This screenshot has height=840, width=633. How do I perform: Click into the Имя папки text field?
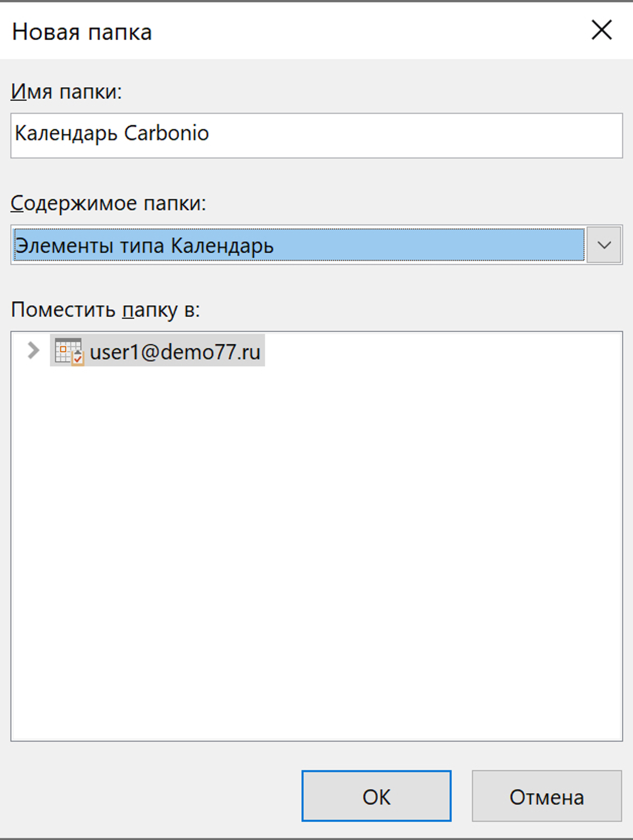click(x=316, y=135)
